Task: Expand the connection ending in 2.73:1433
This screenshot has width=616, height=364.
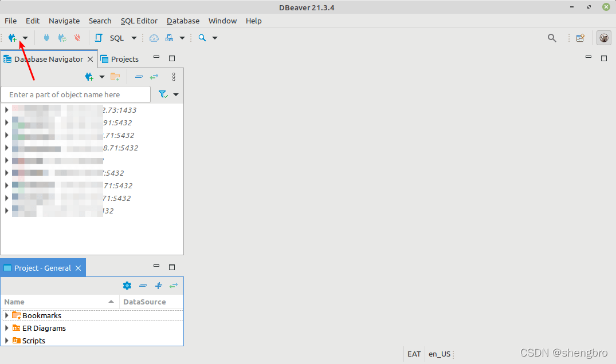Action: tap(6, 110)
